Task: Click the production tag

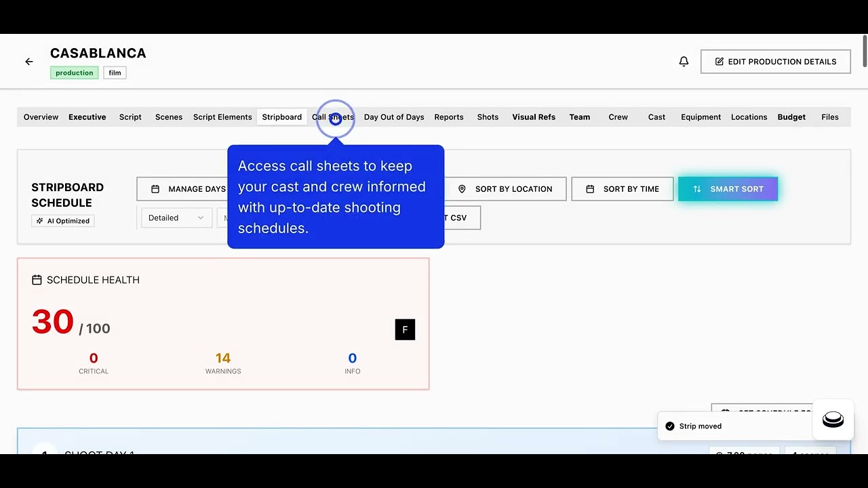Action: pos(75,73)
